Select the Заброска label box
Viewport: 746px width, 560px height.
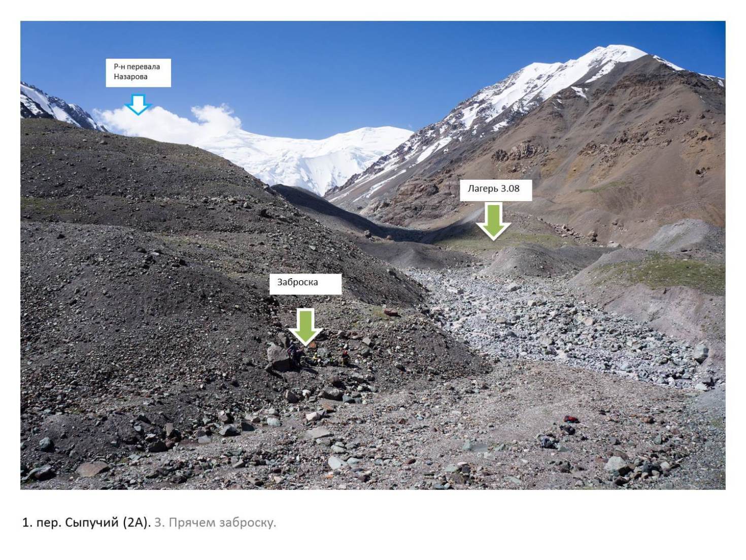306,284
